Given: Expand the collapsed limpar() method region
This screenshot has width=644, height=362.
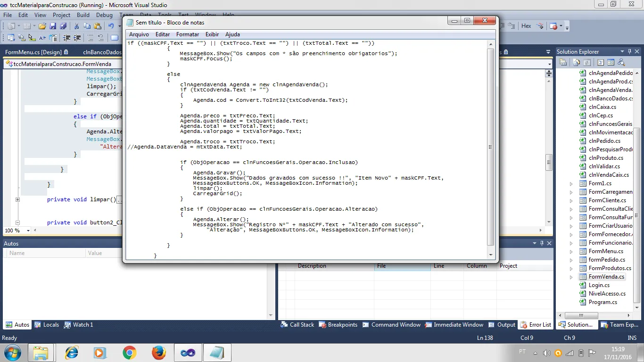Looking at the screenshot, I should tap(17, 199).
